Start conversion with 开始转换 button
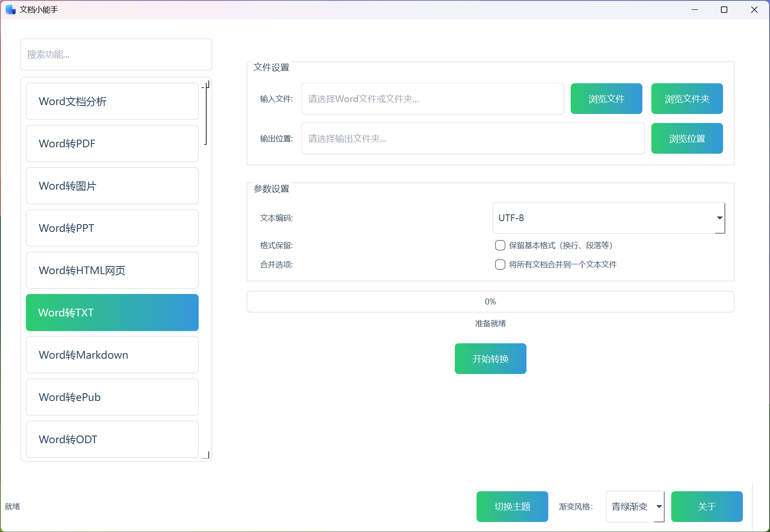Screen dimensions: 770x532 (x=490, y=359)
